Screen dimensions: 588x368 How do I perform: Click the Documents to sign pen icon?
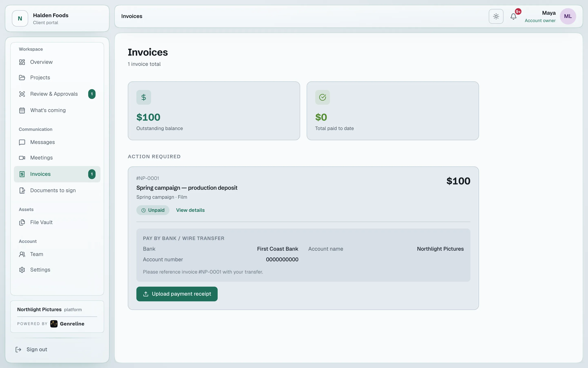pos(22,190)
